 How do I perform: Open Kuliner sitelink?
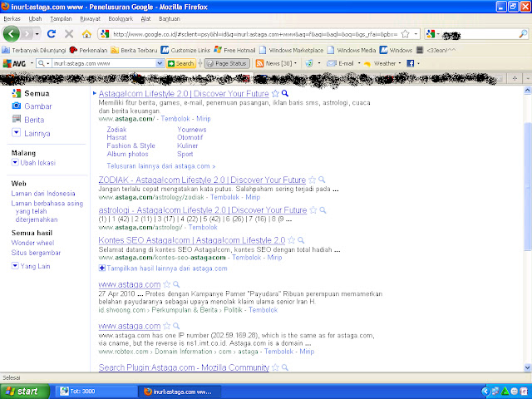pos(187,145)
